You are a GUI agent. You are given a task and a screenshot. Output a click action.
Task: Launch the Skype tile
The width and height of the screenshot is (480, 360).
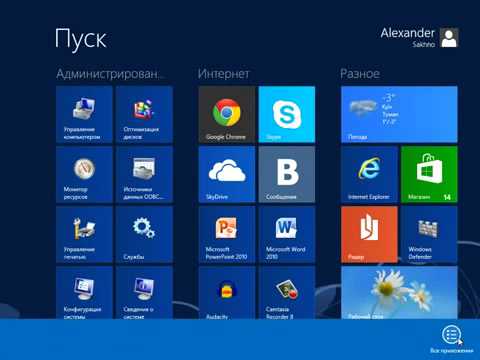(x=287, y=114)
